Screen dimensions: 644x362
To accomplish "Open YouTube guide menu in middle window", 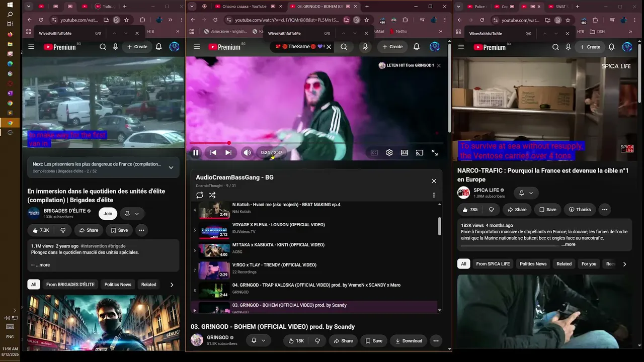I will 197,47.
